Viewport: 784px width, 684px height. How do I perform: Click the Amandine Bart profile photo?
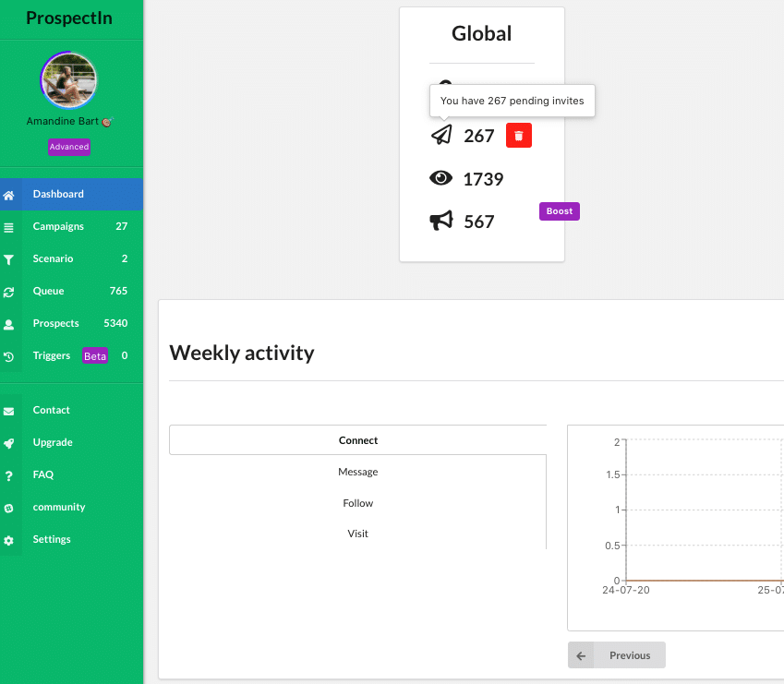pos(68,80)
